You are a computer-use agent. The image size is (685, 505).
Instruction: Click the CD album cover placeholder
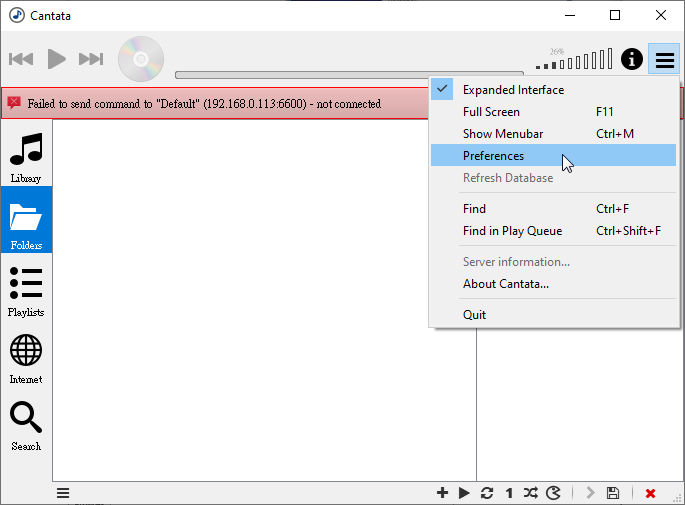141,59
